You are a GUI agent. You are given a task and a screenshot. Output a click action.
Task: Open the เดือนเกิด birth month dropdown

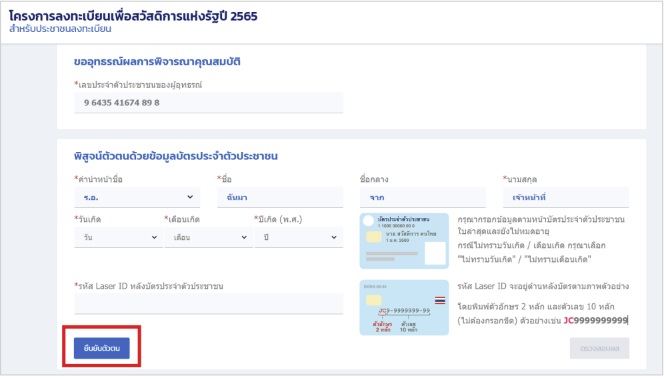click(x=208, y=237)
